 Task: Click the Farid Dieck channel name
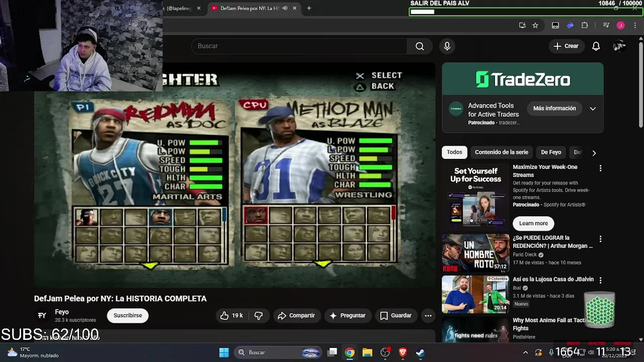pyautogui.click(x=525, y=255)
